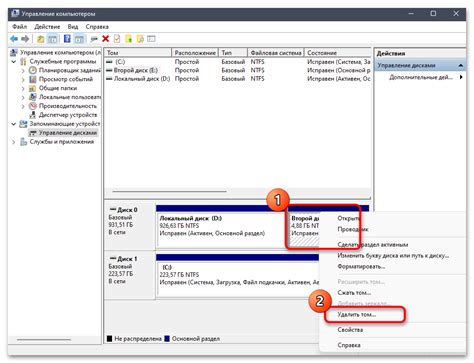Toggle the Show/Hide console tree icon
The image size is (474, 363).
pyautogui.click(x=53, y=39)
